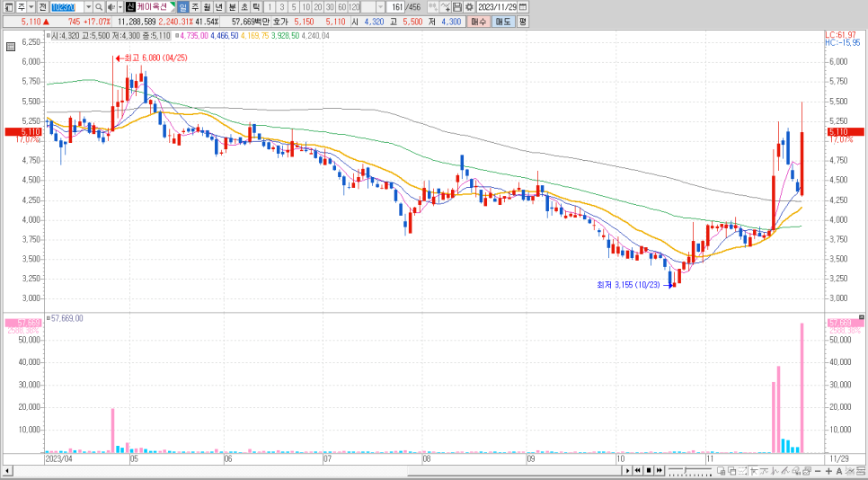This screenshot has height=480, width=868.
Task: Select daily (일) chart period
Action: tap(183, 7)
